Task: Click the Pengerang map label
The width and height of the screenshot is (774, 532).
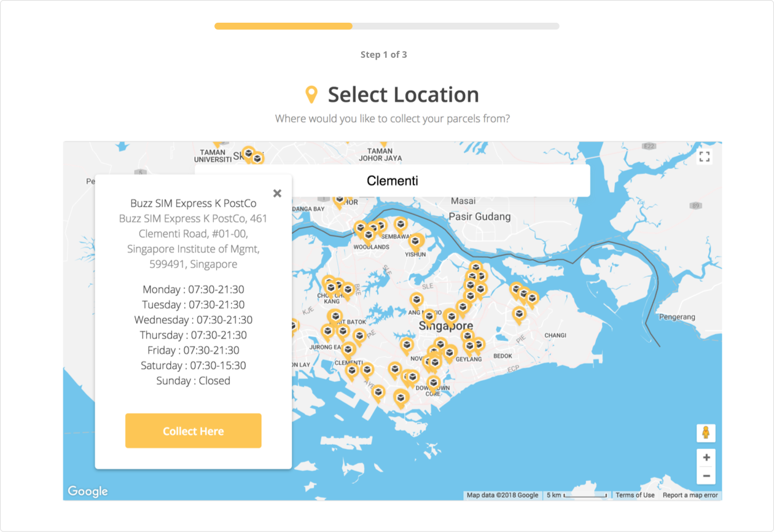Action: (x=677, y=317)
